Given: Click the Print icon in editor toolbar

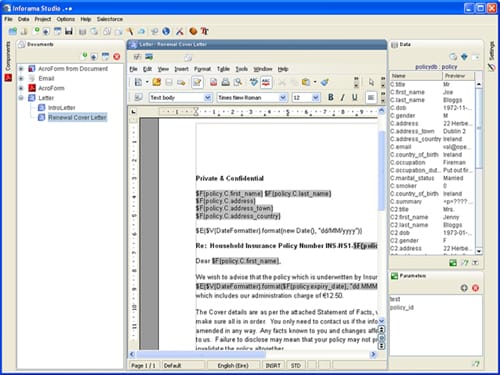Looking at the screenshot, I should coord(225,82).
